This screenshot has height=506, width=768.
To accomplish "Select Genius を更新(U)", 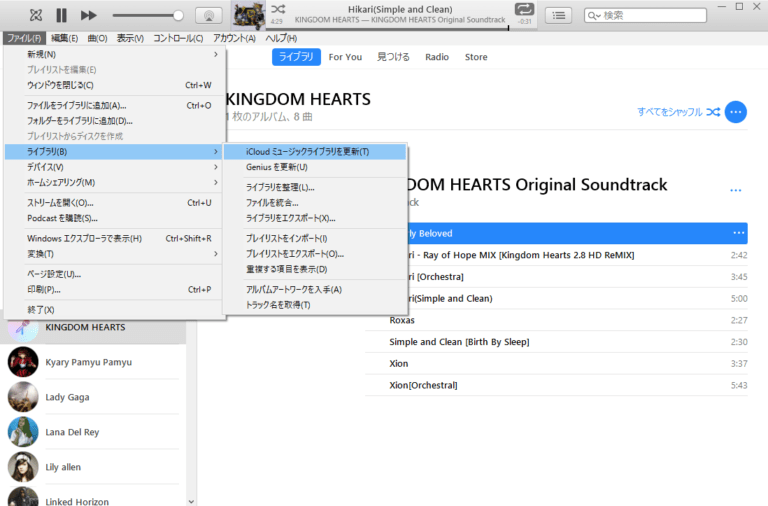I will pyautogui.click(x=315, y=167).
